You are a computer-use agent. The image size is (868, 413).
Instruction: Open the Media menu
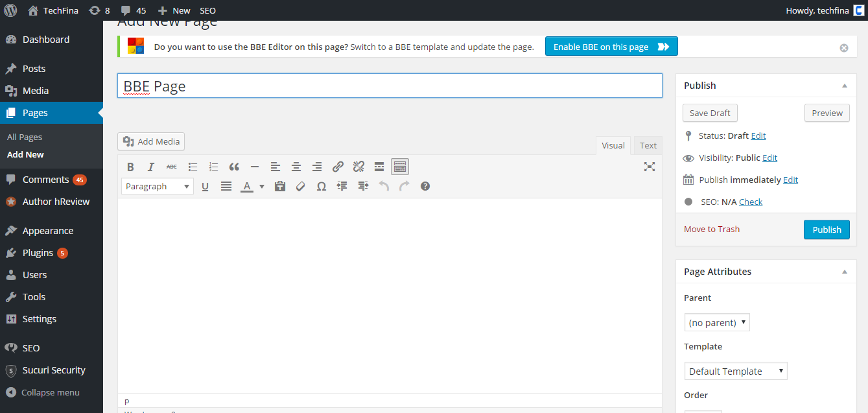(x=51, y=91)
